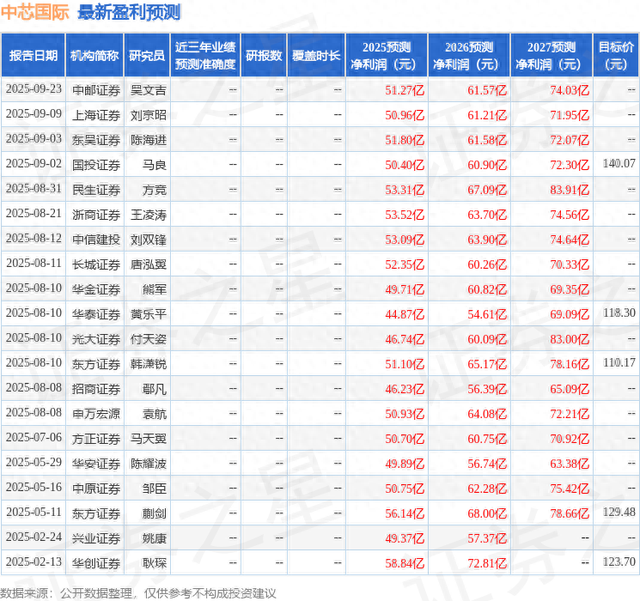Click the 2026预测净利润 column header
Image resolution: width=640 pixels, height=601 pixels.
(469, 56)
